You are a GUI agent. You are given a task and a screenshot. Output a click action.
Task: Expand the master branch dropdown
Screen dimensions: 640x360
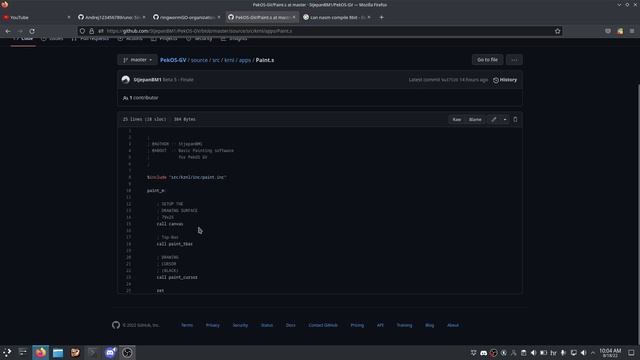point(138,60)
